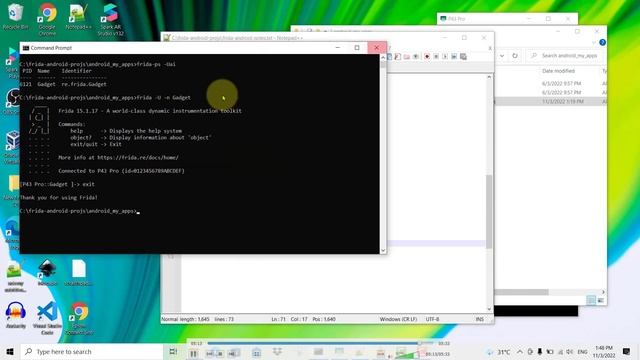The width and height of the screenshot is (640, 360).
Task: Click Command Prompt scrollbar down arrow
Action: pos(383,250)
